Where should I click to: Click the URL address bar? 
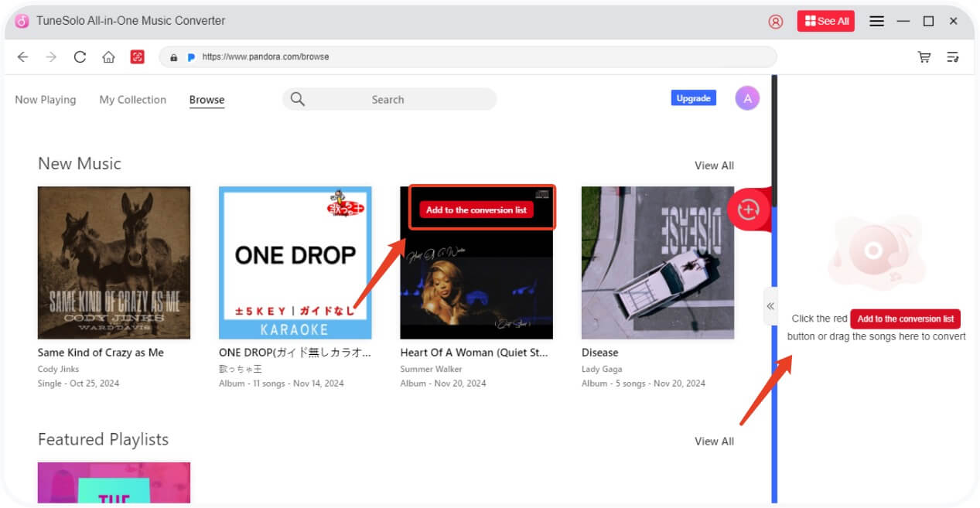click(x=468, y=57)
